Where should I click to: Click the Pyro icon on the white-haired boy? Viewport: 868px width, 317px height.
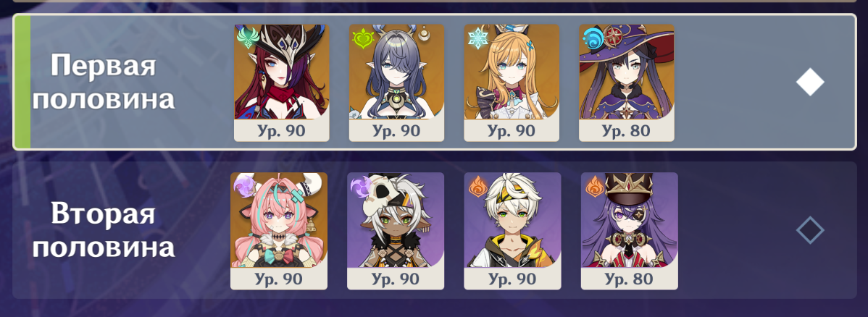click(477, 187)
